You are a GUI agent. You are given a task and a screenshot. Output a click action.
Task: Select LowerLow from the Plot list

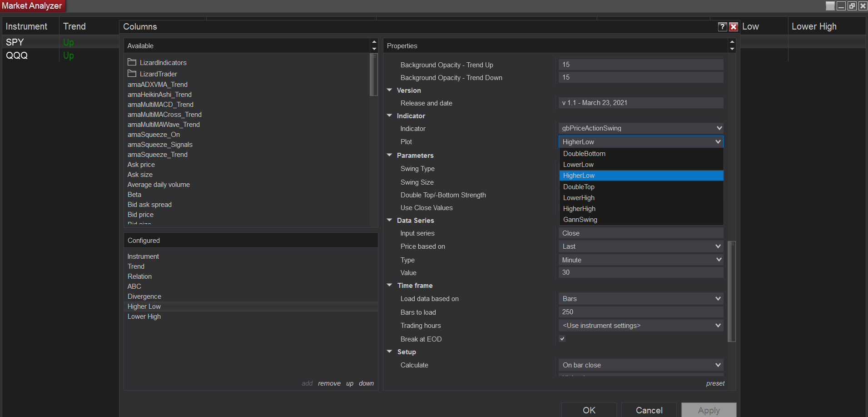pyautogui.click(x=641, y=165)
